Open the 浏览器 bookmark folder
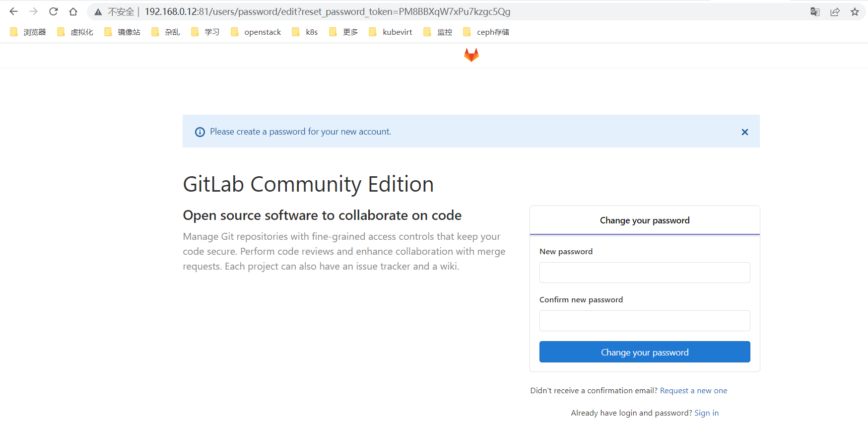 pos(28,32)
